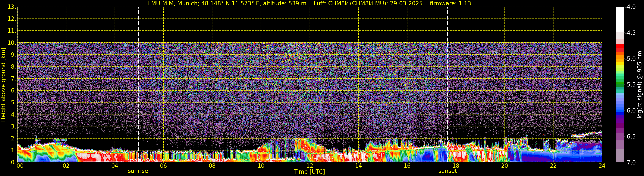Click time axis tick label '10'

(261, 166)
